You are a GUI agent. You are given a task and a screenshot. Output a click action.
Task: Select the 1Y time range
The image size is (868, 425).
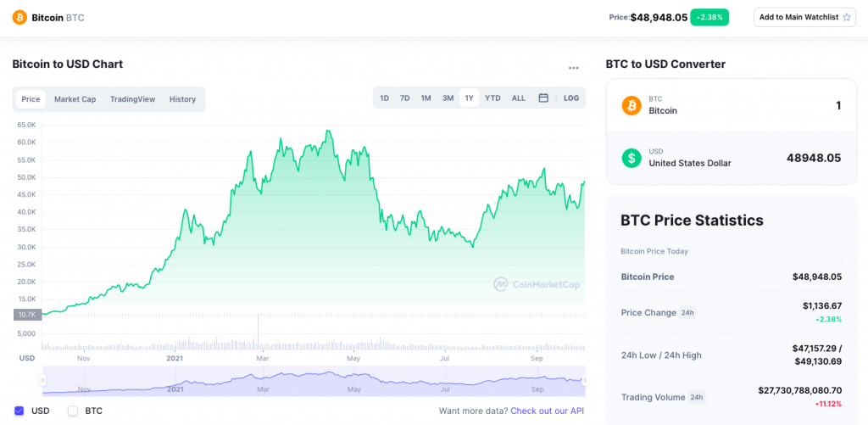470,98
